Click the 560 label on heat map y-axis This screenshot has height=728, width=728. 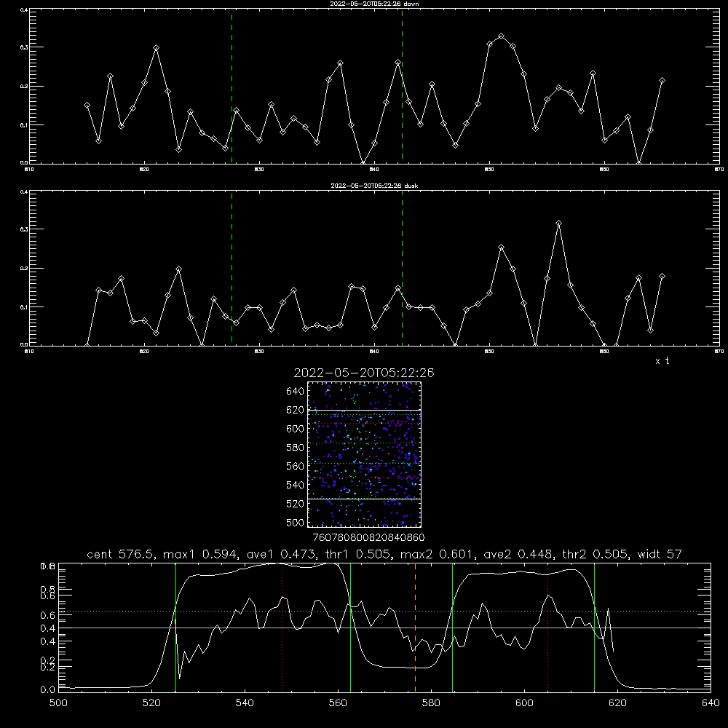coord(296,466)
